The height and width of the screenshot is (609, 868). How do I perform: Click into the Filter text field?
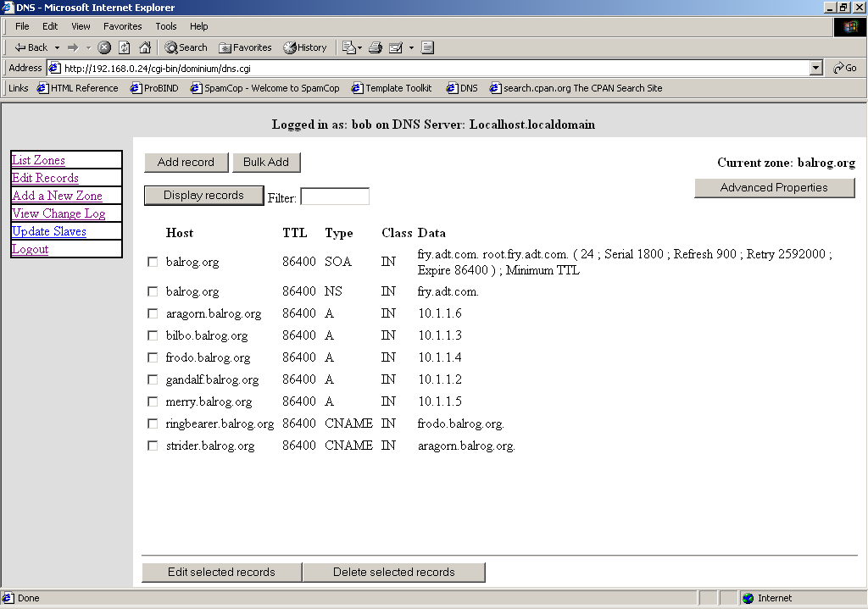335,197
